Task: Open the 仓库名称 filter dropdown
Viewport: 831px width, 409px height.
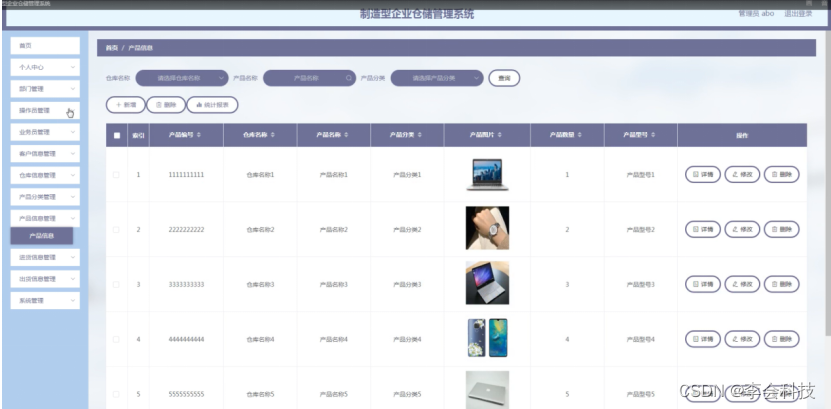Action: coord(182,78)
